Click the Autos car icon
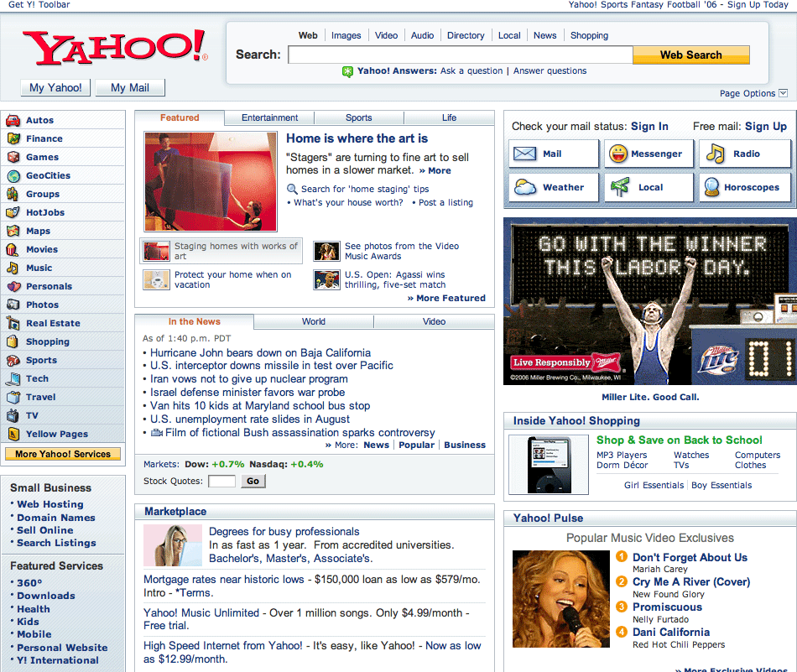Screen dimensions: 797x672 coord(13,121)
